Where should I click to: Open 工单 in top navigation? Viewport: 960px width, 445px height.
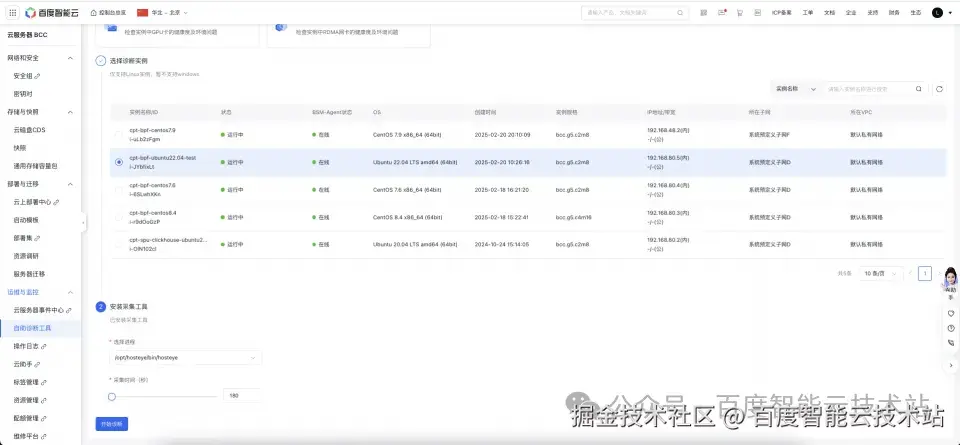click(808, 12)
